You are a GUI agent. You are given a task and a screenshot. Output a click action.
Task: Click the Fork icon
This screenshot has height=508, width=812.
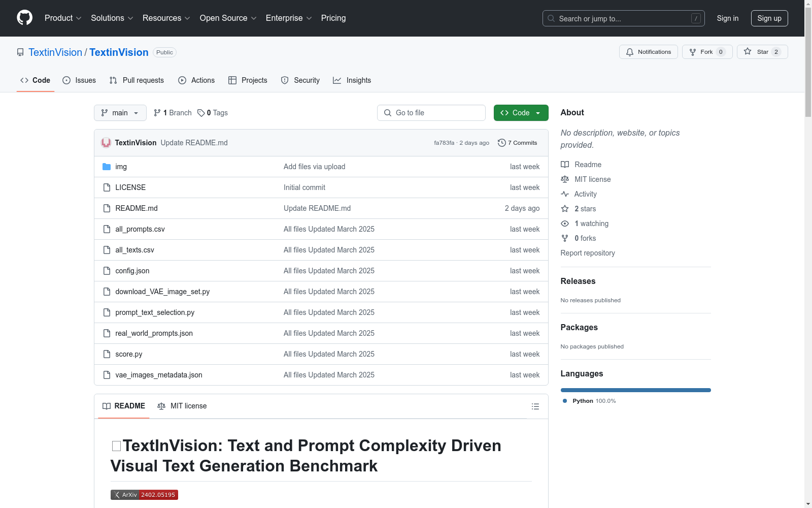(x=693, y=52)
